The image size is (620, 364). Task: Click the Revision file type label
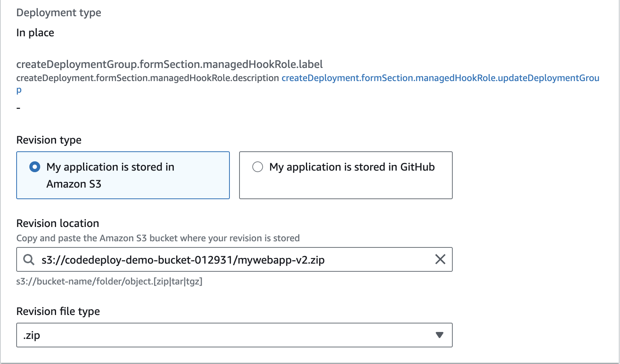click(x=58, y=311)
